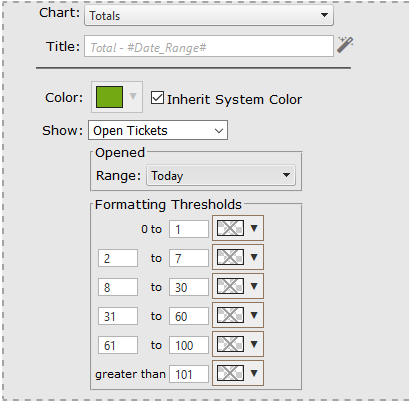This screenshot has width=409, height=403.
Task: Open the Color swatch dropdown arrow
Action: 133,97
